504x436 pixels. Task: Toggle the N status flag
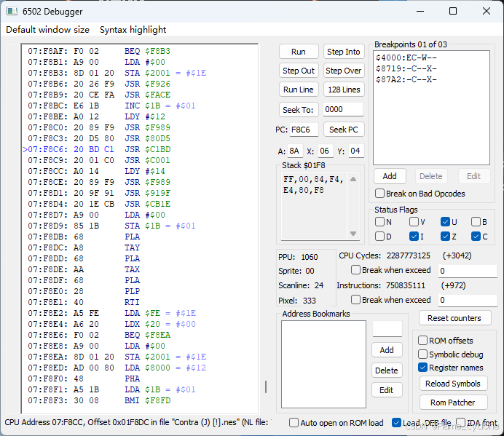pos(379,222)
